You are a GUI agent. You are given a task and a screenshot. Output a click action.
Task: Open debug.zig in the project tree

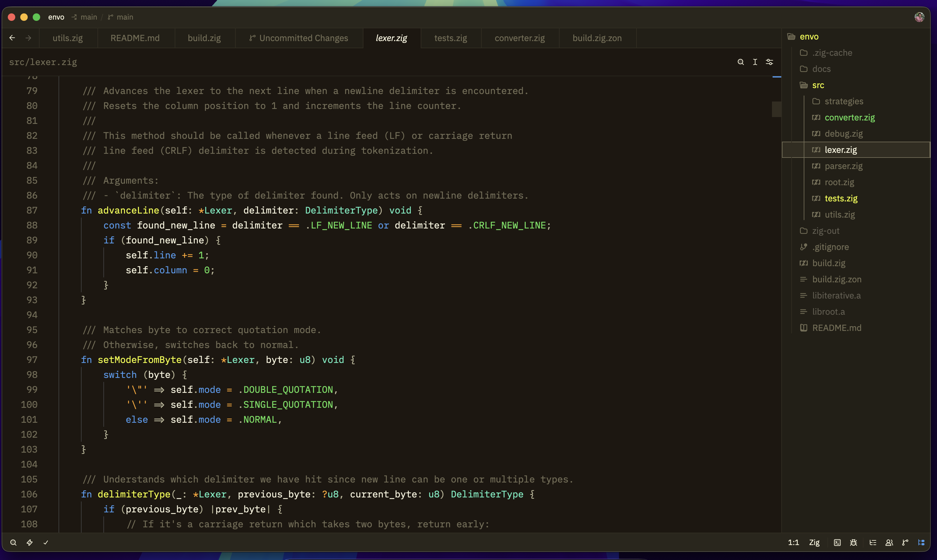856,134
